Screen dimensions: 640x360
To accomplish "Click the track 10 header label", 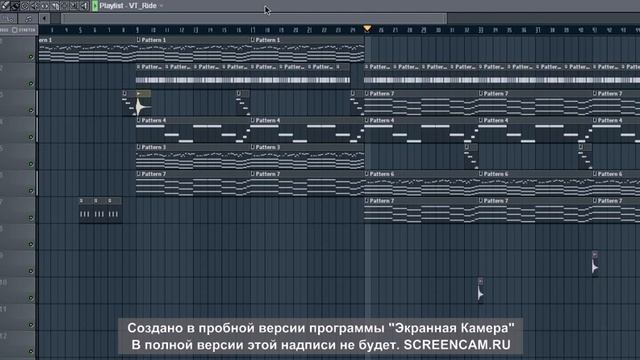I will 4,282.
